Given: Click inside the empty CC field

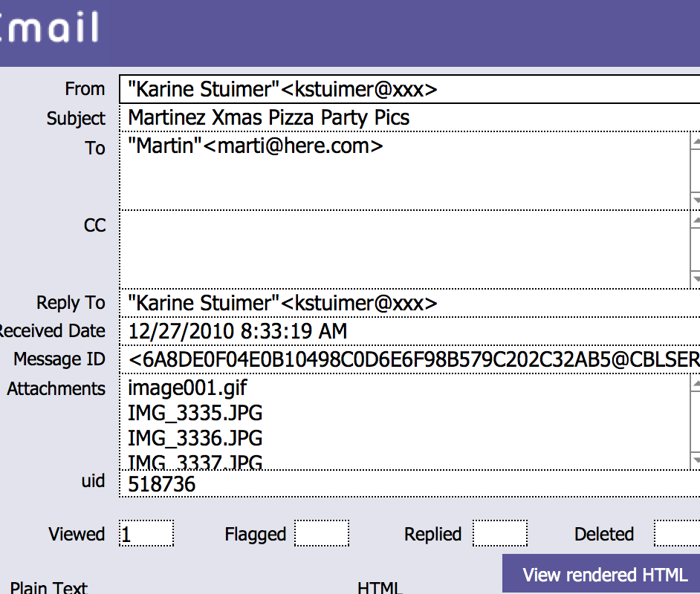Looking at the screenshot, I should tap(404, 249).
